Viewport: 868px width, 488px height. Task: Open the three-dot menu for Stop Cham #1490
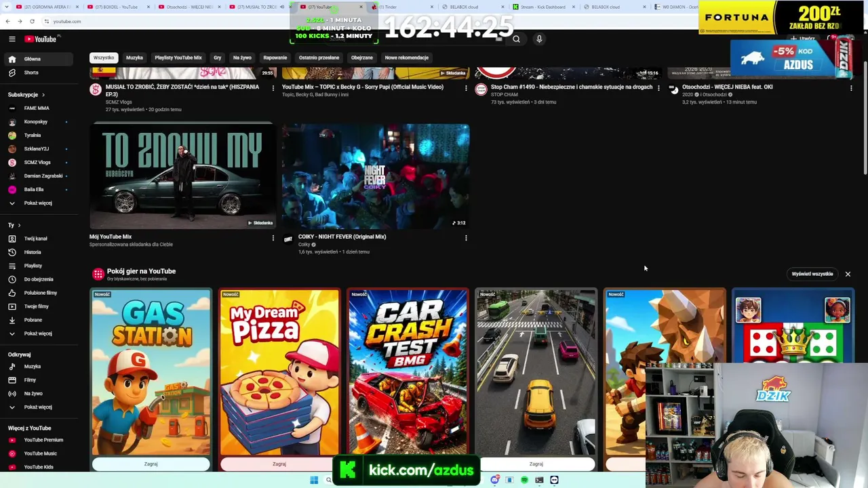[x=658, y=87]
